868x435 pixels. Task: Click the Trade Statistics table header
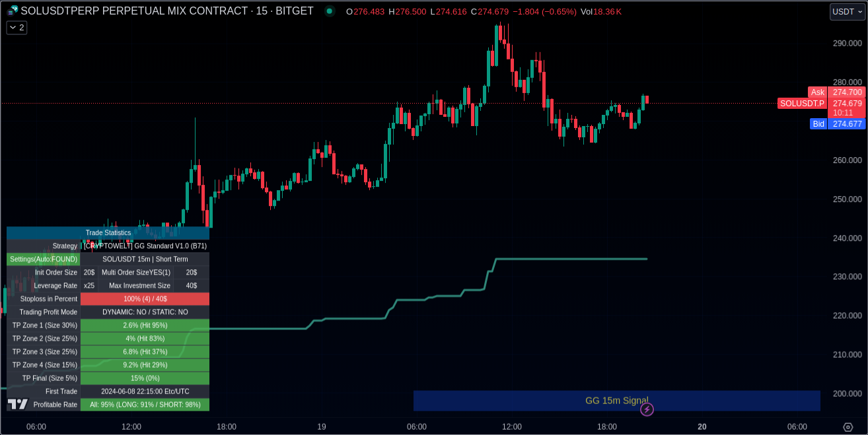[108, 232]
